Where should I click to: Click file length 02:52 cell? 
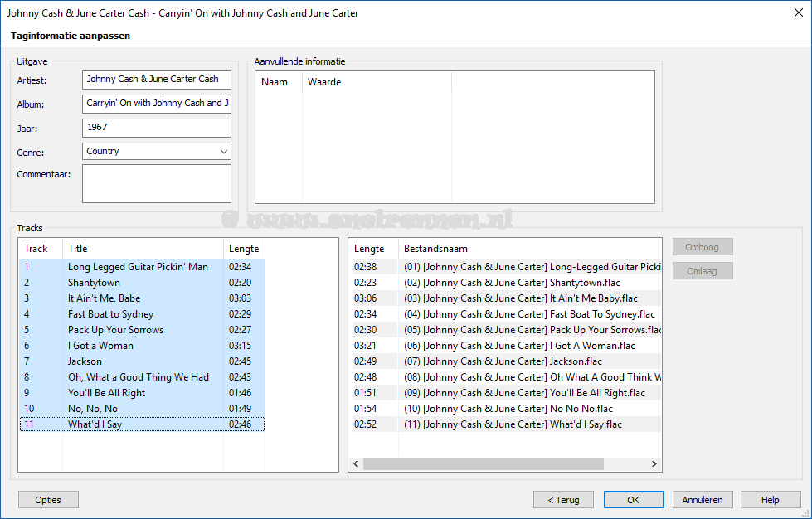(365, 424)
